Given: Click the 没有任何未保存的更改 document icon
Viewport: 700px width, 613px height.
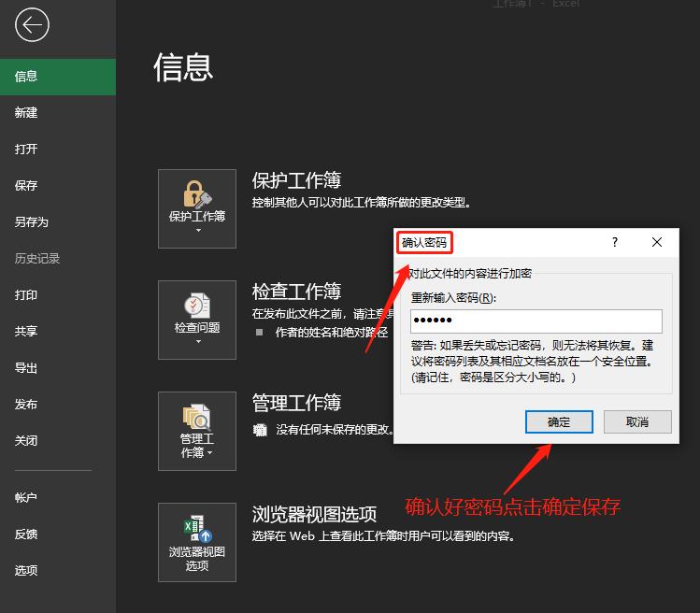Looking at the screenshot, I should click(260, 430).
